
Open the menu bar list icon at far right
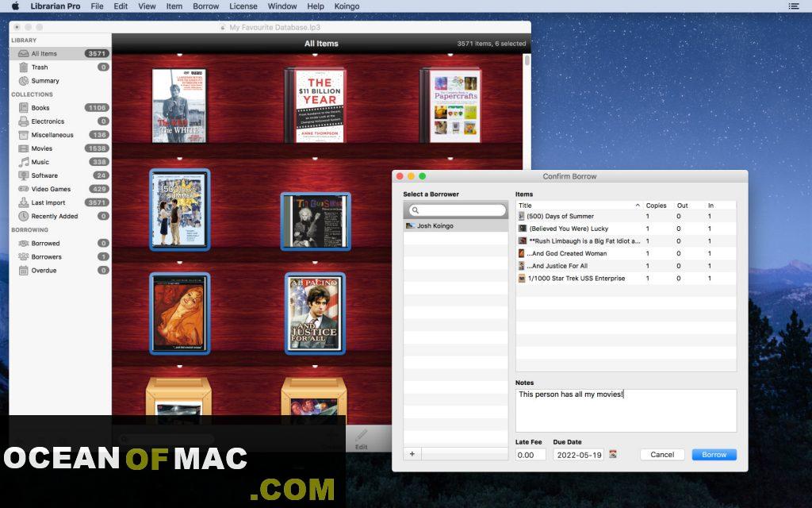click(793, 6)
